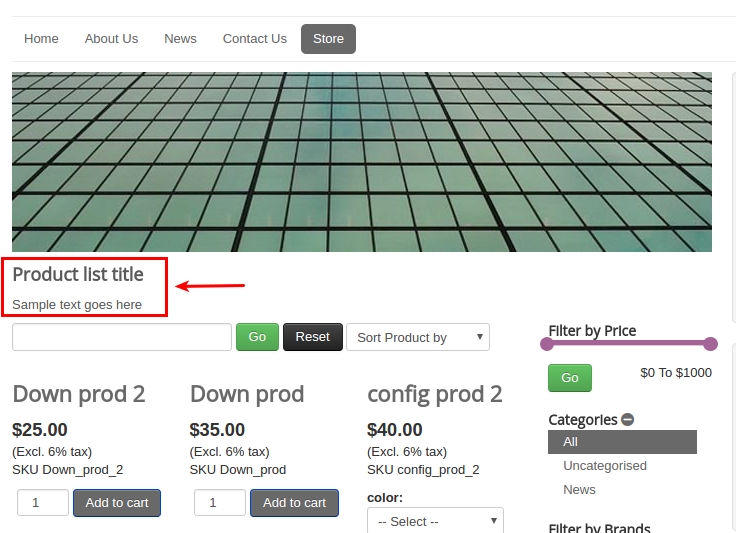
Task: Choose the News category filter
Action: (579, 490)
